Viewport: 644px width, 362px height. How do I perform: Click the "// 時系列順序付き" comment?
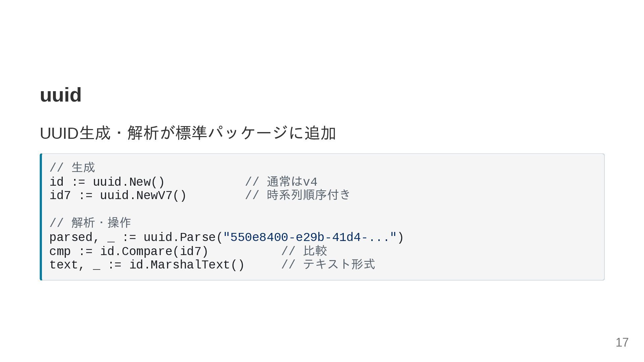[x=298, y=195]
